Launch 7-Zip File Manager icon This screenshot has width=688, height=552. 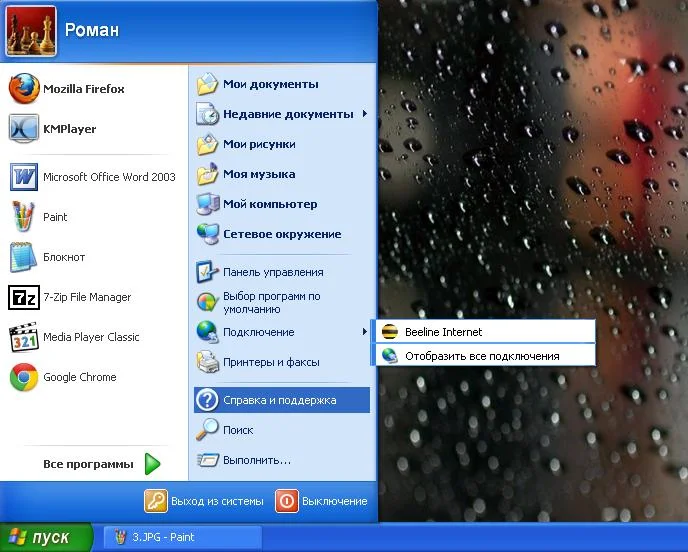pos(24,297)
